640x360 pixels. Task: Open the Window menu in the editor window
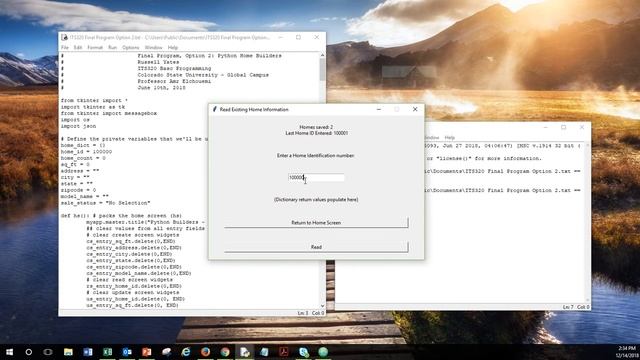(153, 47)
